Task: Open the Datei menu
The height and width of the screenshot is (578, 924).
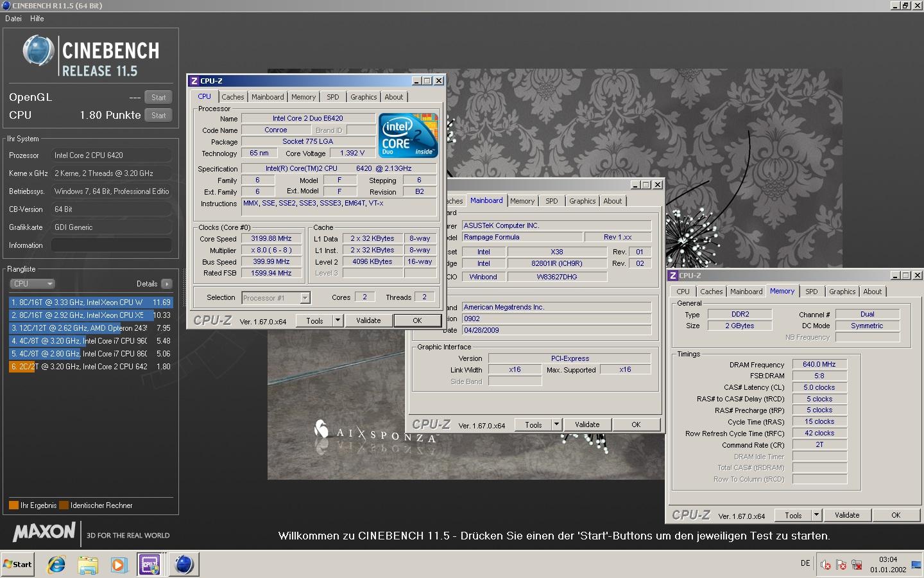Action: (13, 19)
